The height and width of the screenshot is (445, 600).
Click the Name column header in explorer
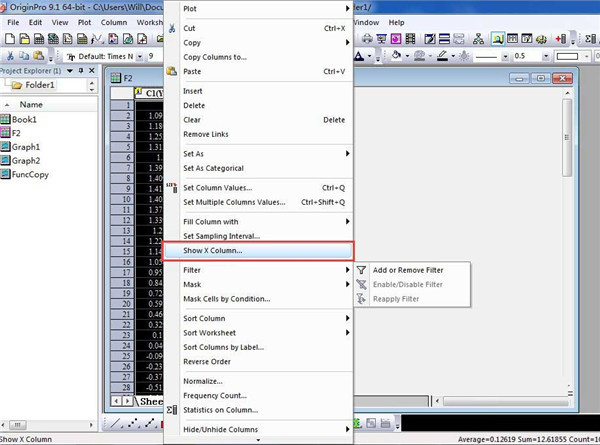click(31, 104)
